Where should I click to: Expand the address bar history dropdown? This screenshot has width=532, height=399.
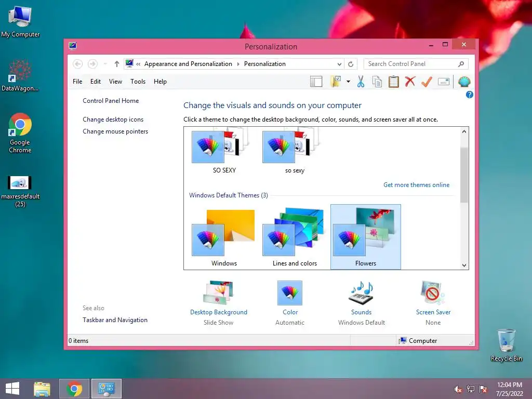pos(339,64)
